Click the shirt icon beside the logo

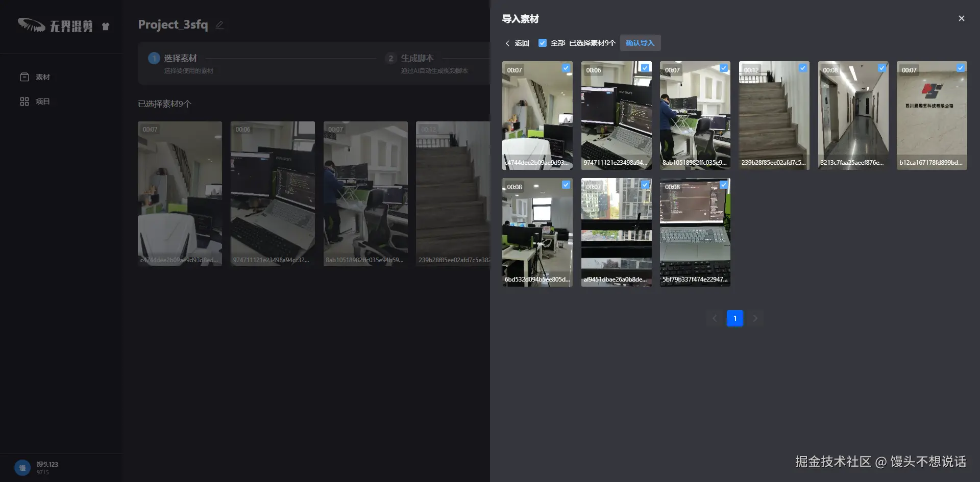pos(106,26)
